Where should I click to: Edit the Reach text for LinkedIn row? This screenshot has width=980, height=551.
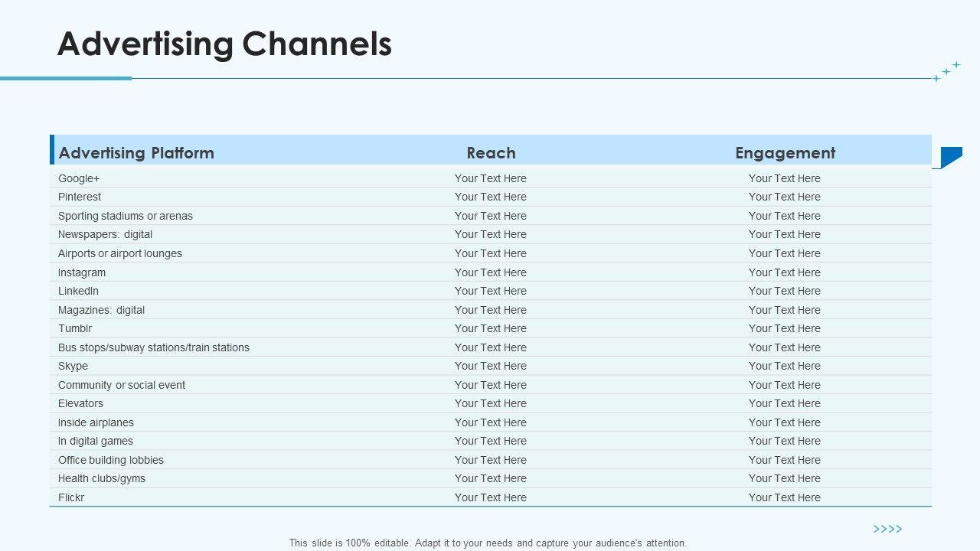(x=491, y=291)
